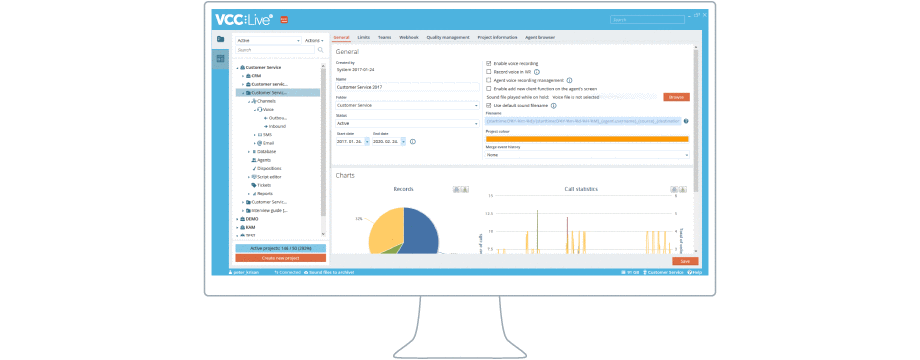Open the Folder dropdown
This screenshot has height=360, width=920.
coord(407,106)
